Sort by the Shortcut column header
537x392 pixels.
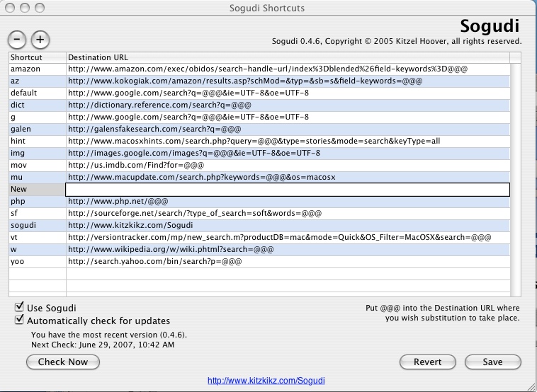coord(38,57)
